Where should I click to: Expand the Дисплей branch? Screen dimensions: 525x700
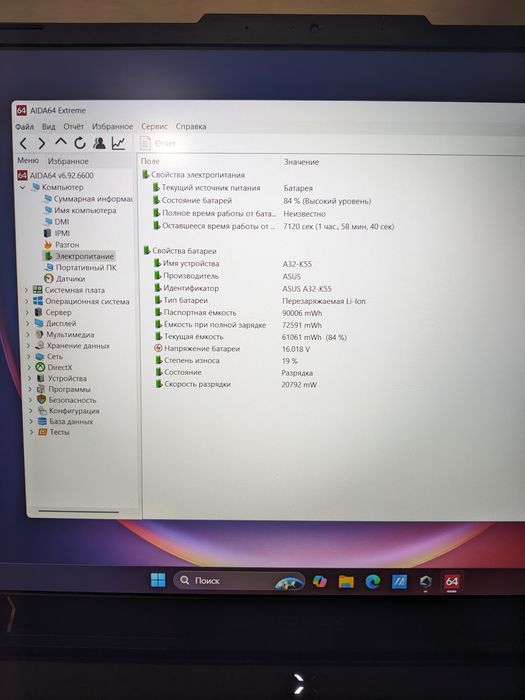point(28,324)
